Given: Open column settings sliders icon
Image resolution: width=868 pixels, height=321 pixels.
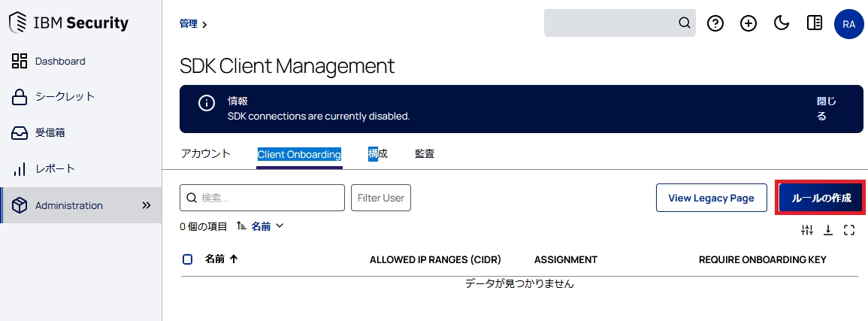Looking at the screenshot, I should point(807,230).
